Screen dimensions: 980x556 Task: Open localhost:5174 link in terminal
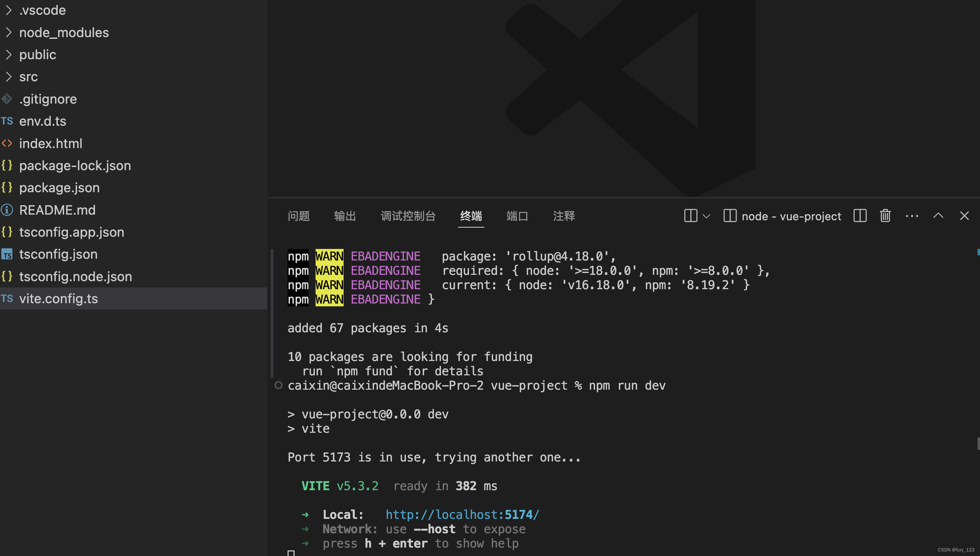(462, 514)
